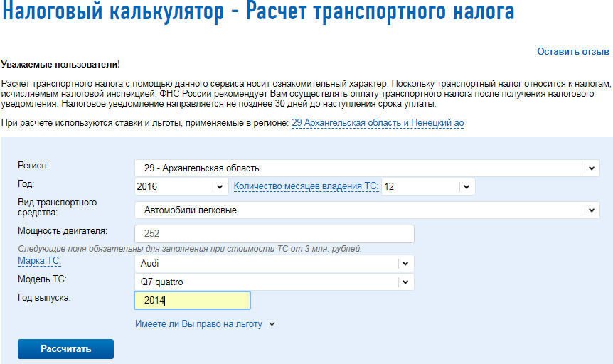
Task: Click into the Год выпуска field
Action: tap(192, 300)
